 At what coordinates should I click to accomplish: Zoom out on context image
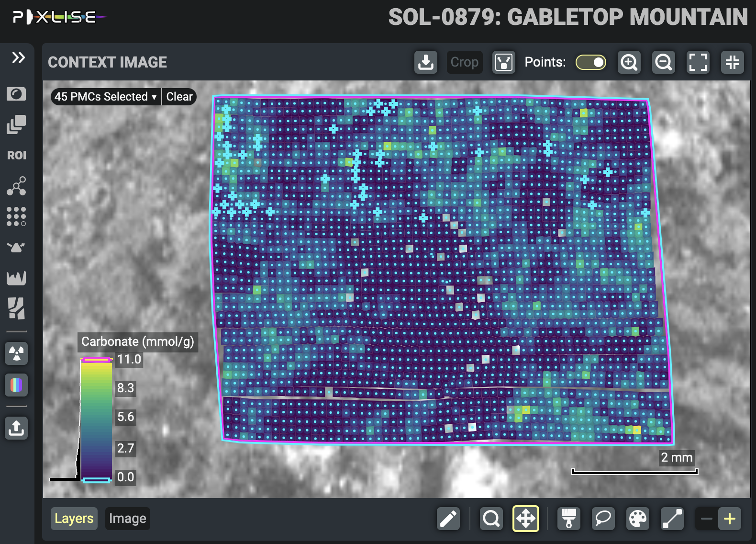664,62
